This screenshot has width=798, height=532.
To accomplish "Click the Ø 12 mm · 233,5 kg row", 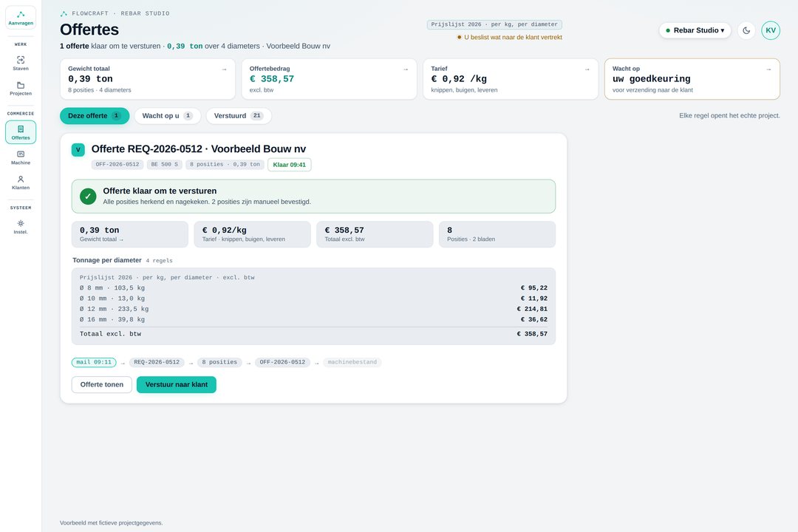I will click(313, 309).
